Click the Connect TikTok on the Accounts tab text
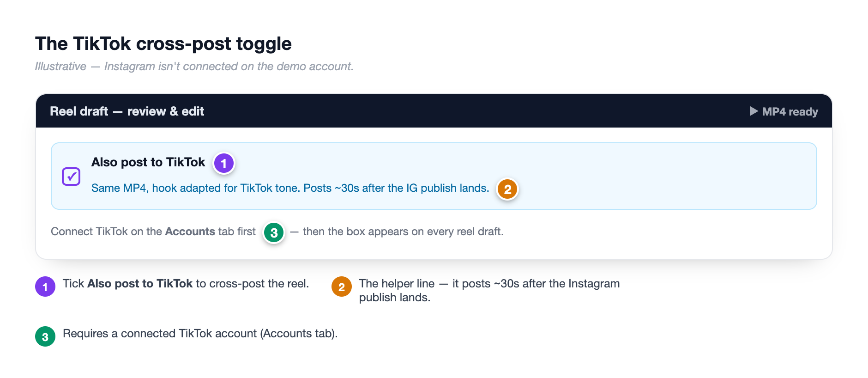 (x=153, y=232)
